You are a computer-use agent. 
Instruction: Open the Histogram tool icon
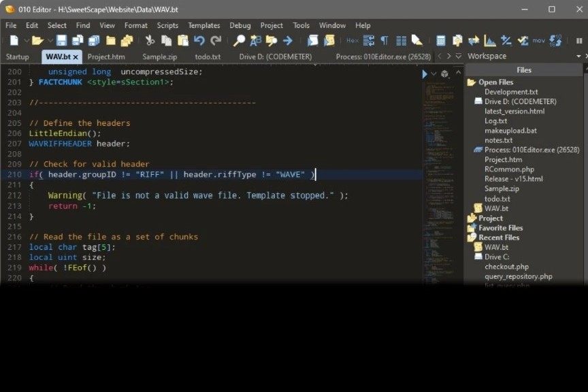(x=490, y=41)
